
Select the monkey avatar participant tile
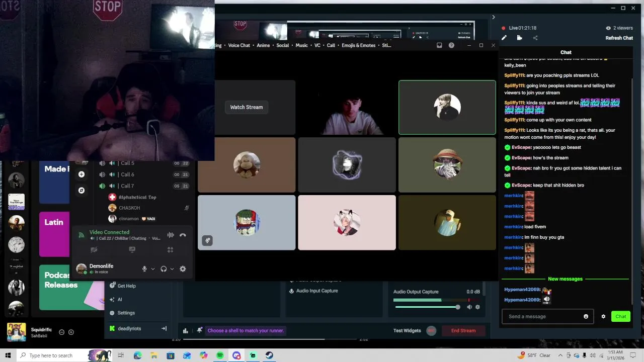coord(247,165)
